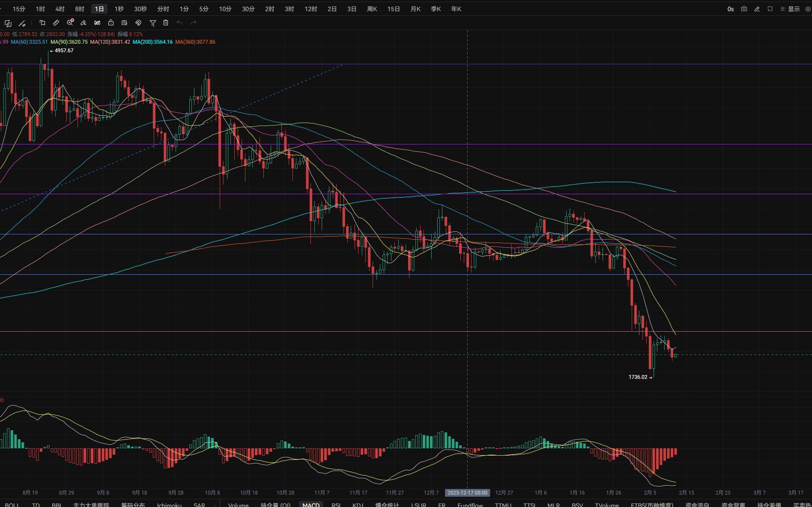Take a chart screenshot with camera icon

click(744, 9)
